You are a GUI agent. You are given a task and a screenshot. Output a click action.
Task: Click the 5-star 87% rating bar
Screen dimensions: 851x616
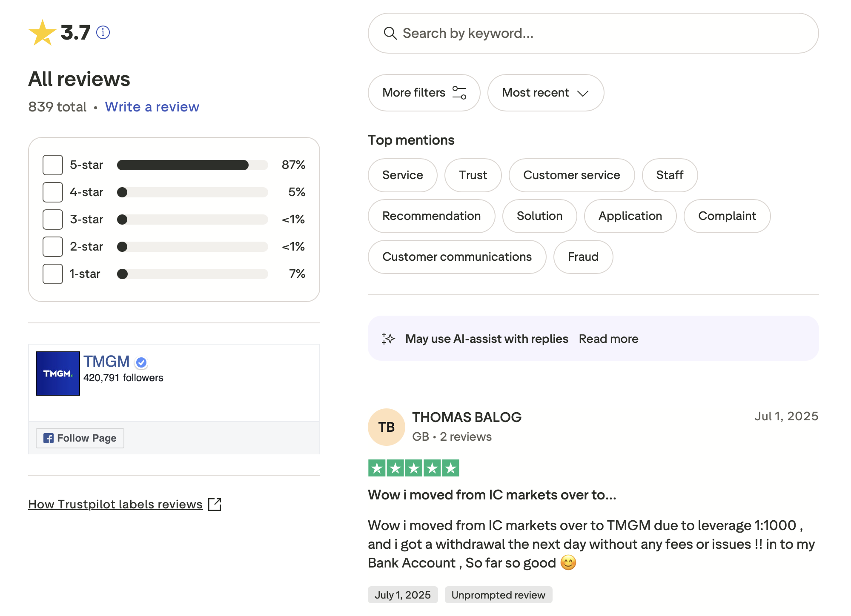(192, 165)
